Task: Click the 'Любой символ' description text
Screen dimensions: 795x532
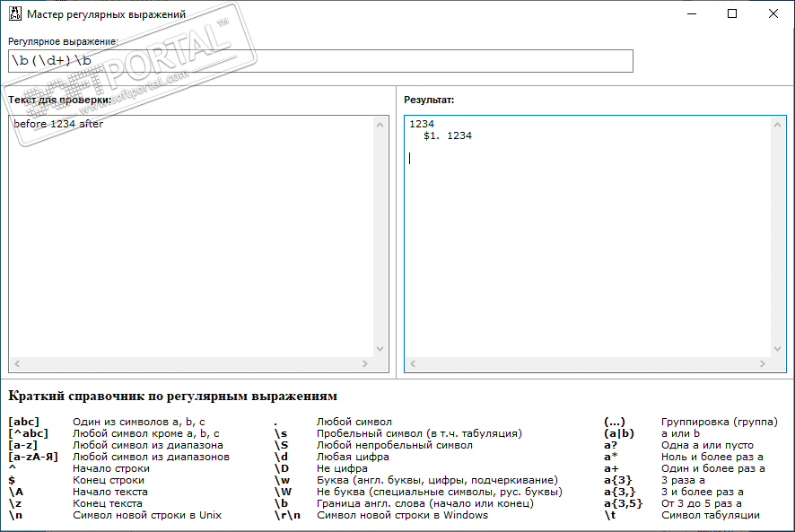Action: [354, 422]
